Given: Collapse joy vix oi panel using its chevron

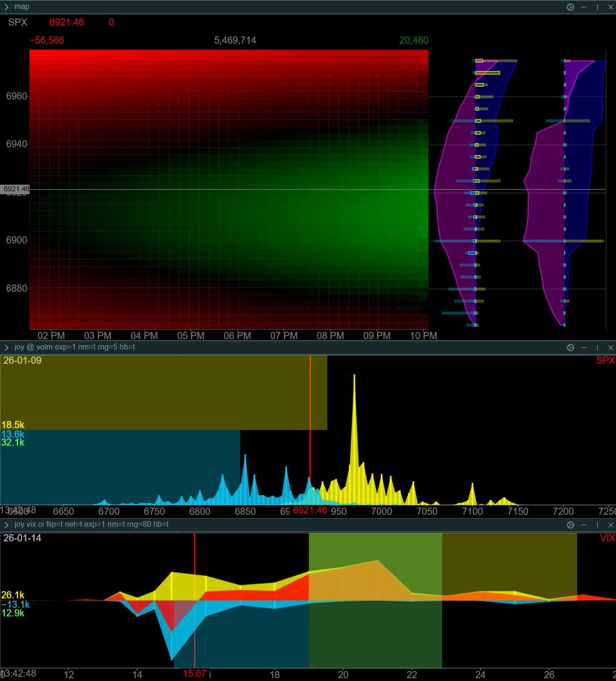Looking at the screenshot, I should coord(6,525).
